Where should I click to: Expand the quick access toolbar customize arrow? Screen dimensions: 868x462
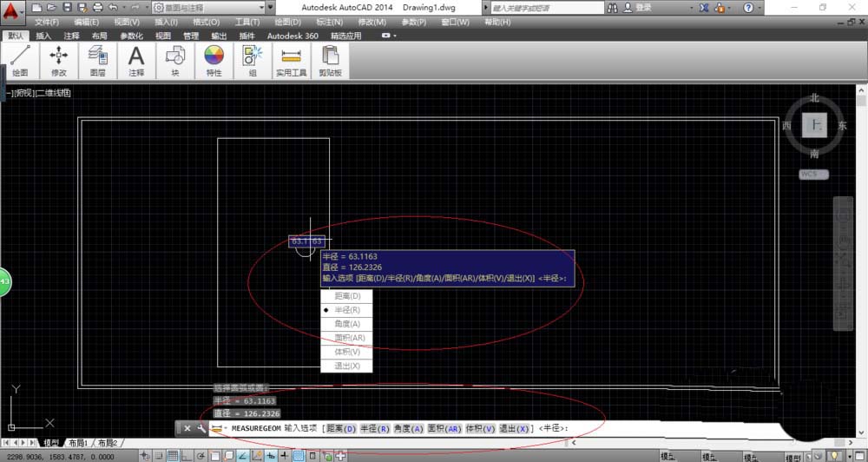tap(271, 8)
